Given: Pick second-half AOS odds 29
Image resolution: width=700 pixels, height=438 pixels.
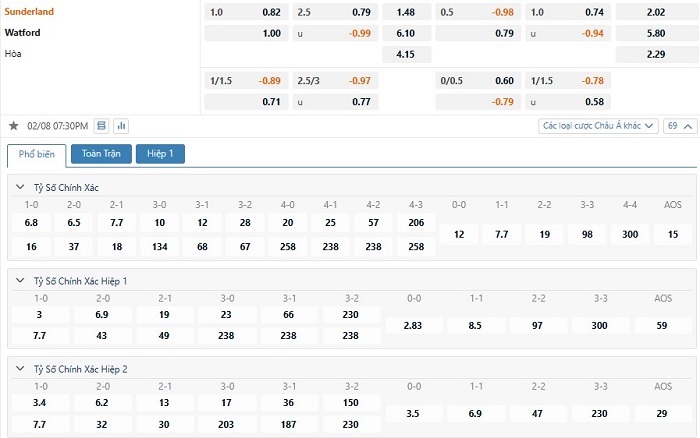Looking at the screenshot, I should coord(662,413).
